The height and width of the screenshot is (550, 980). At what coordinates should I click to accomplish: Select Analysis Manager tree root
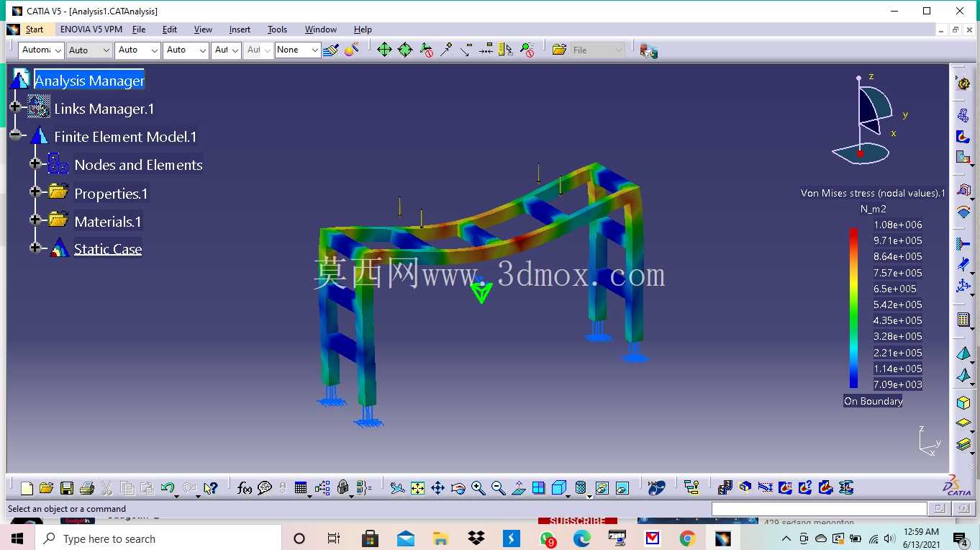[x=89, y=81]
